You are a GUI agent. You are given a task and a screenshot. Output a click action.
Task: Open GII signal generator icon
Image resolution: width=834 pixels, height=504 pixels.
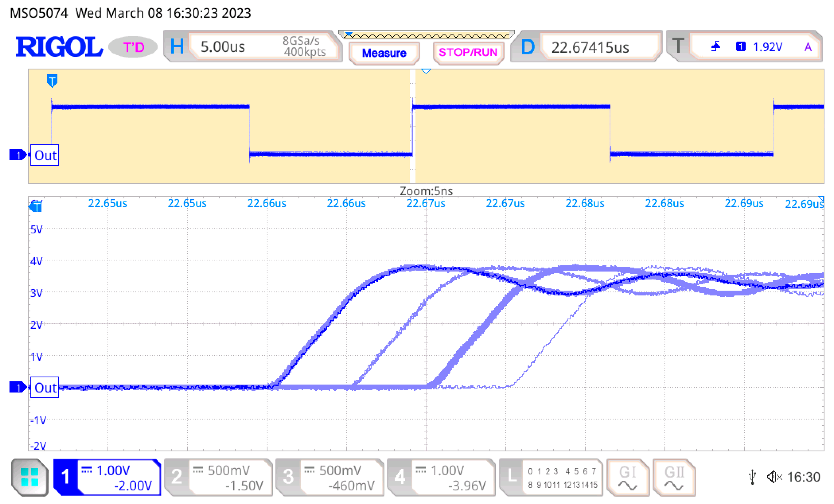[674, 477]
